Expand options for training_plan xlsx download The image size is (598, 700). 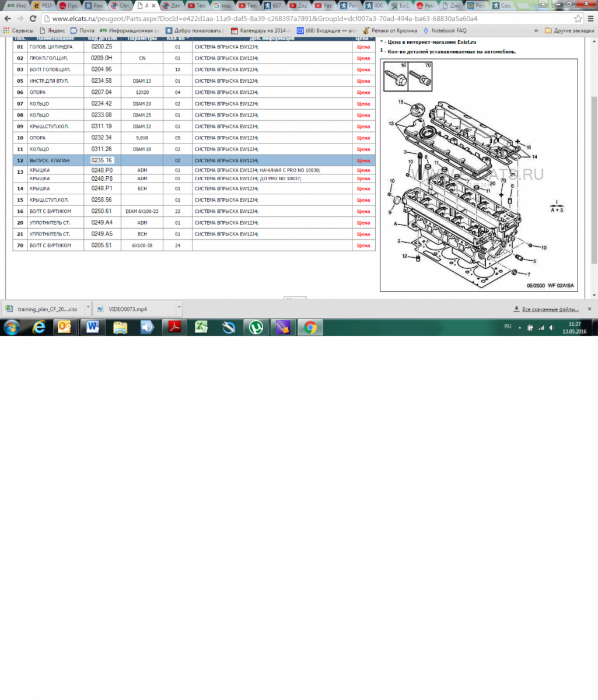point(88,309)
